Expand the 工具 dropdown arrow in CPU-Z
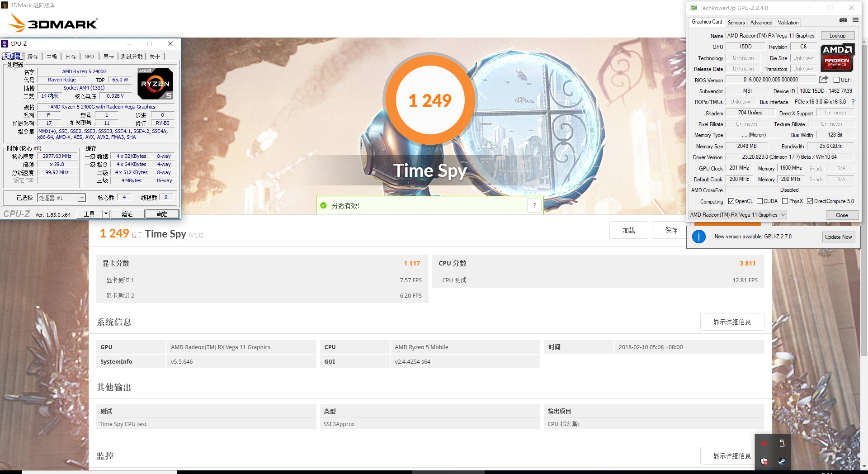Viewport: 868px width, 474px height. 107,214
